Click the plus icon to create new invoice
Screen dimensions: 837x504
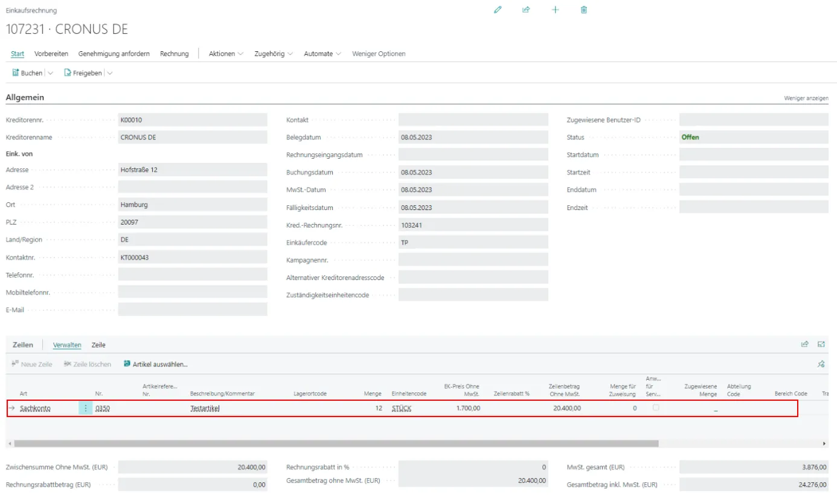click(556, 10)
